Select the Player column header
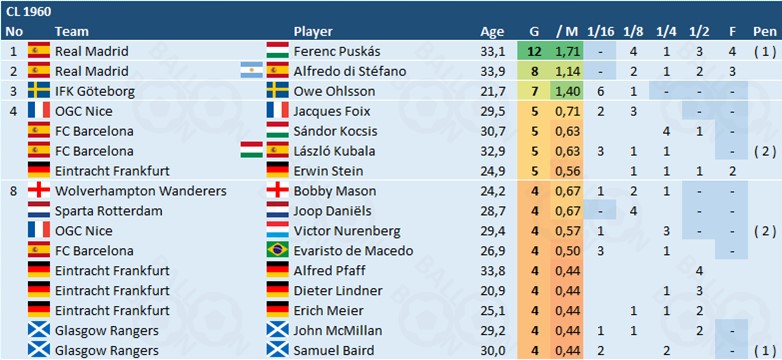The image size is (782, 360). pos(313,31)
